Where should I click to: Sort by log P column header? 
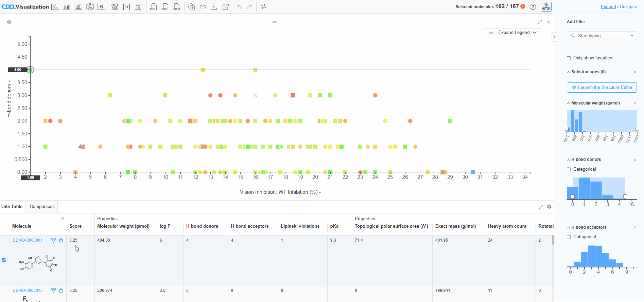[x=165, y=226]
